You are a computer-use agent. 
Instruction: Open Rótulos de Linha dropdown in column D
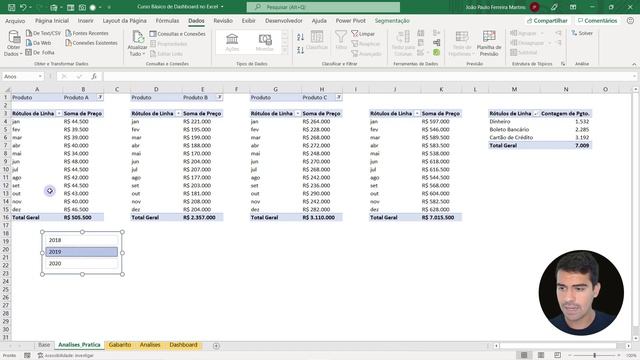[x=178, y=113]
